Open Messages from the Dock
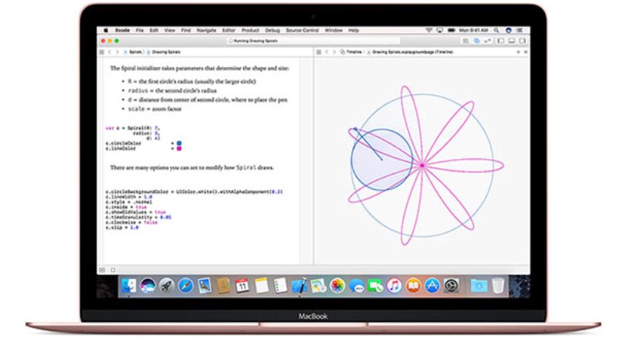 click(x=356, y=285)
